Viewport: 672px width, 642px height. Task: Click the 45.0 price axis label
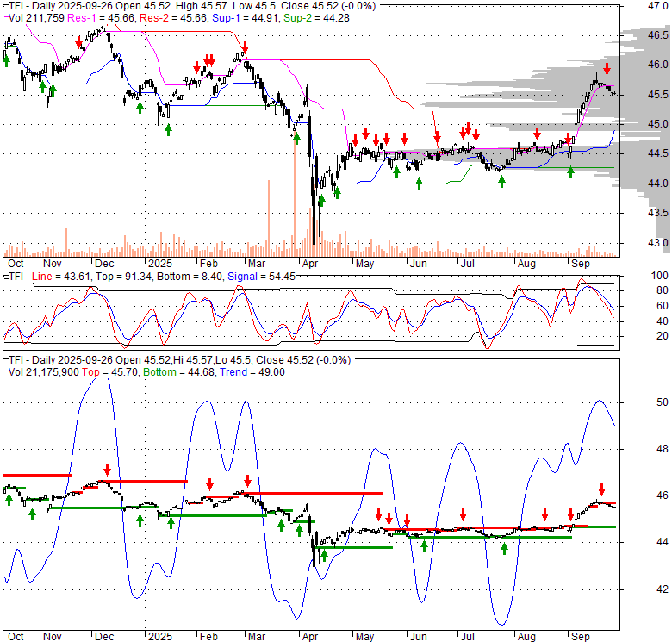(x=658, y=124)
